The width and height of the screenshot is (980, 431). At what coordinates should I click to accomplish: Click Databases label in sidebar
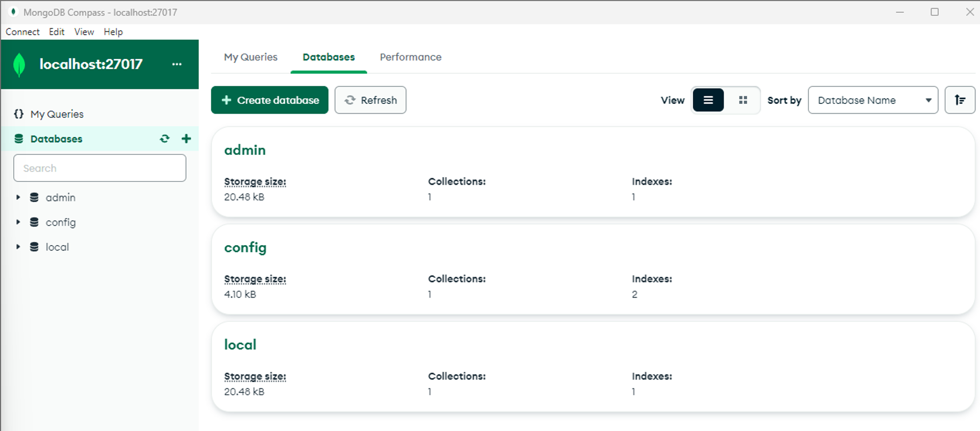click(x=56, y=139)
